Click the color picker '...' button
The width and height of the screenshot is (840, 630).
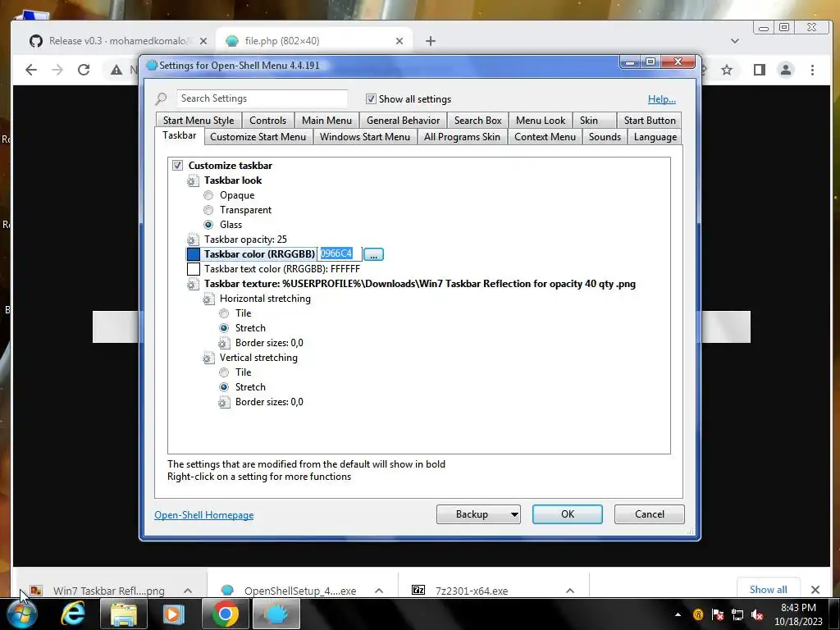(373, 254)
